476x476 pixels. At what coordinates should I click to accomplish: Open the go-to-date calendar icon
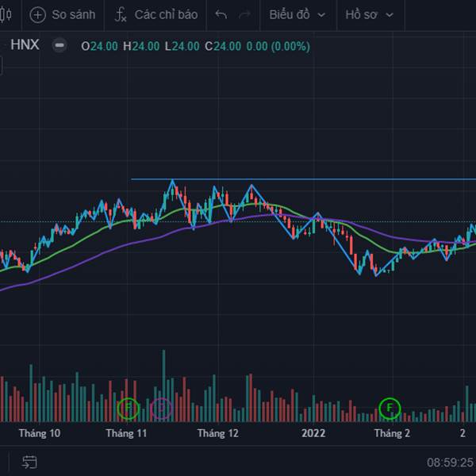click(29, 462)
